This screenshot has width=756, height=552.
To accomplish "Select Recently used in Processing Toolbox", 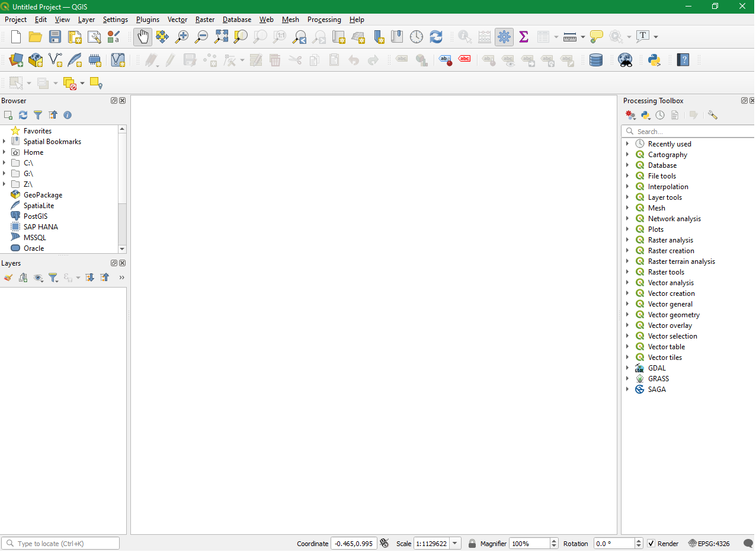I will (x=669, y=144).
